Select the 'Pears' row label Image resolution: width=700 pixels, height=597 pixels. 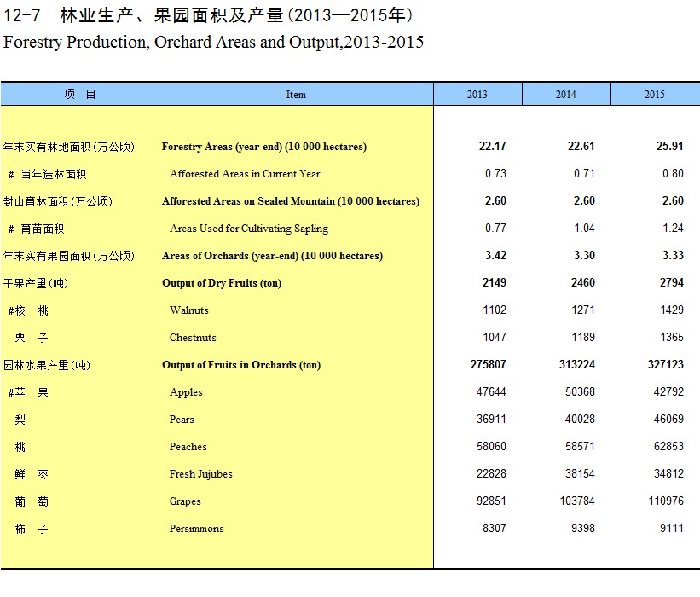pyautogui.click(x=182, y=420)
